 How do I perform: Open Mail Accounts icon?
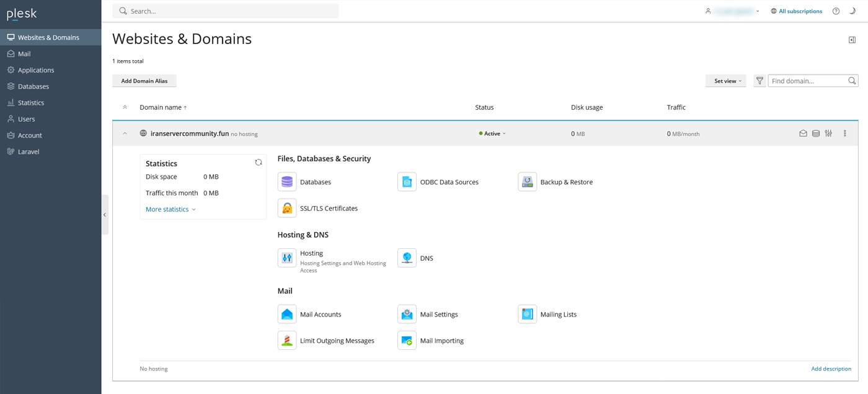[x=287, y=315]
